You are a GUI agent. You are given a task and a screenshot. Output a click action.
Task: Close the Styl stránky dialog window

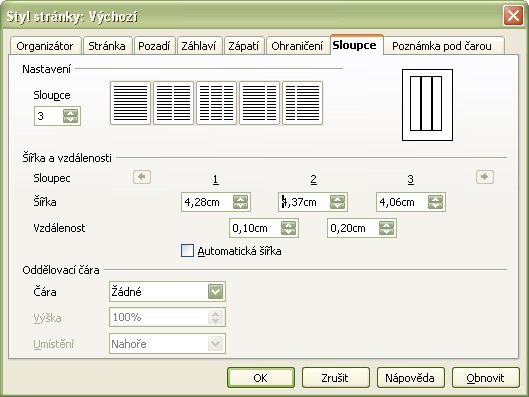pyautogui.click(x=513, y=16)
